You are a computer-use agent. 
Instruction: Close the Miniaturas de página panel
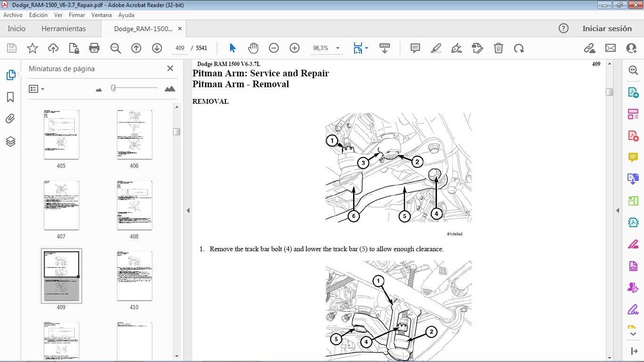170,68
